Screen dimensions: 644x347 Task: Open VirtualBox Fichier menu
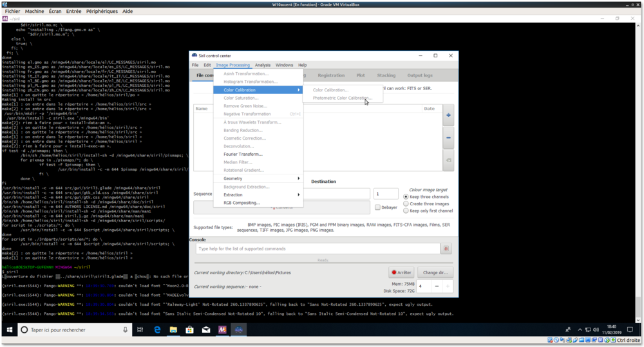(x=12, y=11)
